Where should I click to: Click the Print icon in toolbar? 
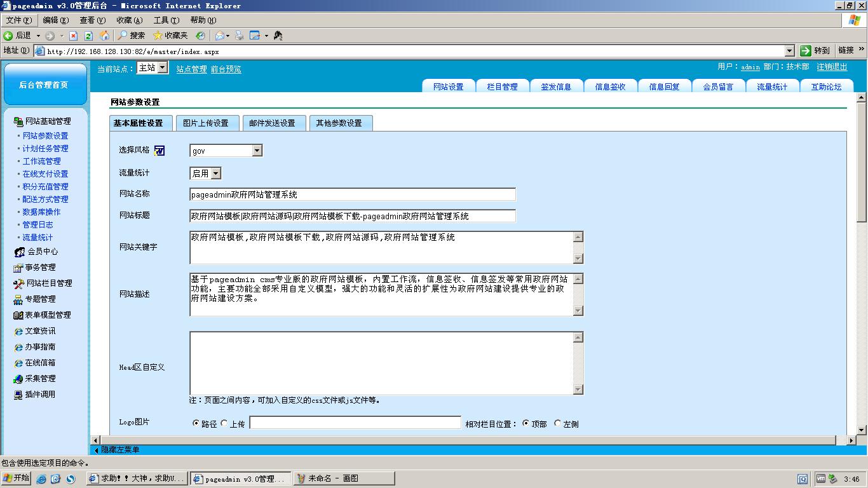(x=239, y=36)
